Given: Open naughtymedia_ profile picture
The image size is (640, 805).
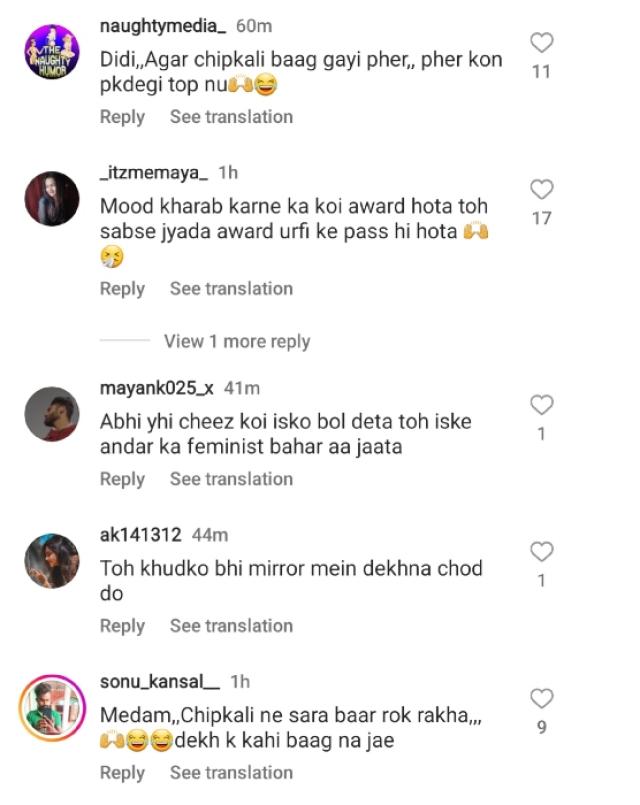Looking at the screenshot, I should click(51, 50).
